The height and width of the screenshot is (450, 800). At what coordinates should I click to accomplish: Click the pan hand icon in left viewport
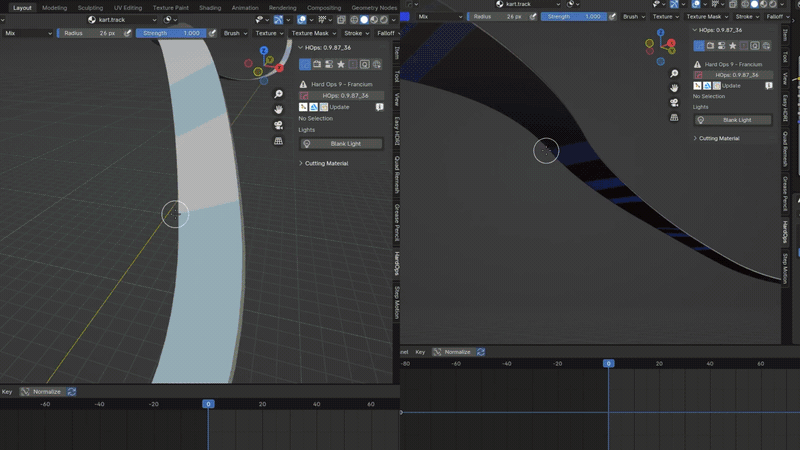[279, 109]
